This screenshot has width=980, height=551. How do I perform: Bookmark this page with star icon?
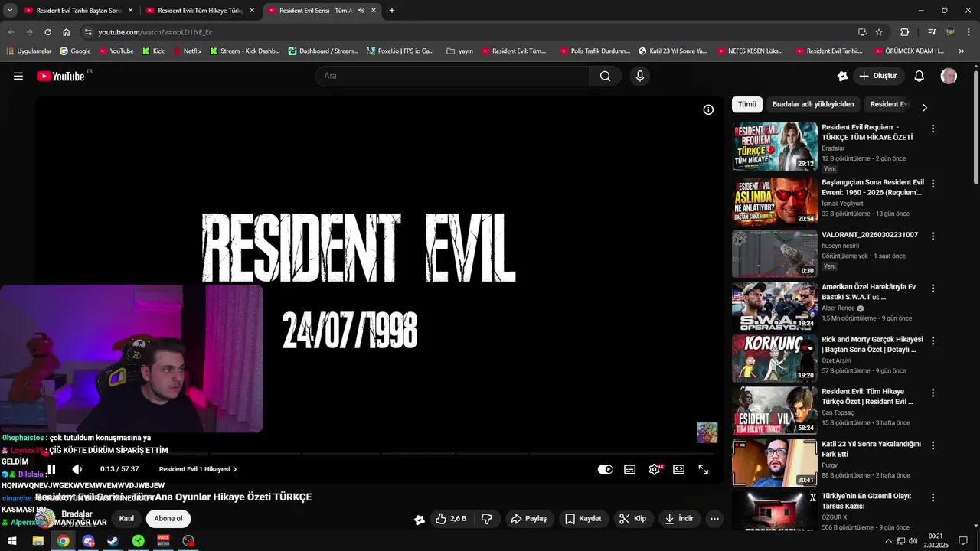(879, 32)
